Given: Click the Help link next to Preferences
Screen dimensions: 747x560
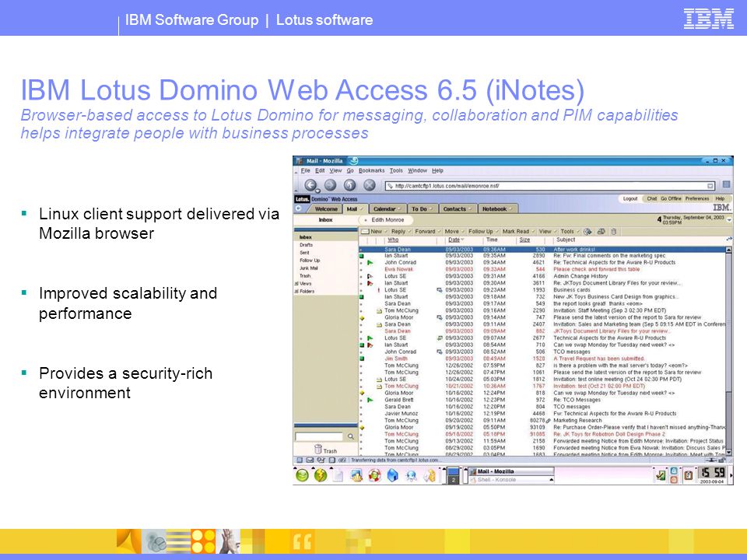Looking at the screenshot, I should (720, 198).
